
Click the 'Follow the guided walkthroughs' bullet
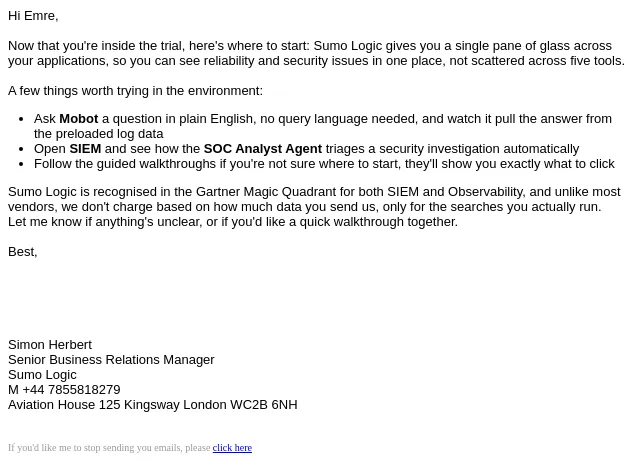[324, 164]
